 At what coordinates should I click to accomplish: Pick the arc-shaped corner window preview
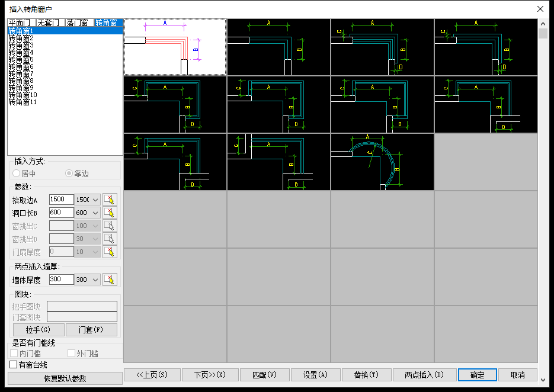(x=382, y=162)
